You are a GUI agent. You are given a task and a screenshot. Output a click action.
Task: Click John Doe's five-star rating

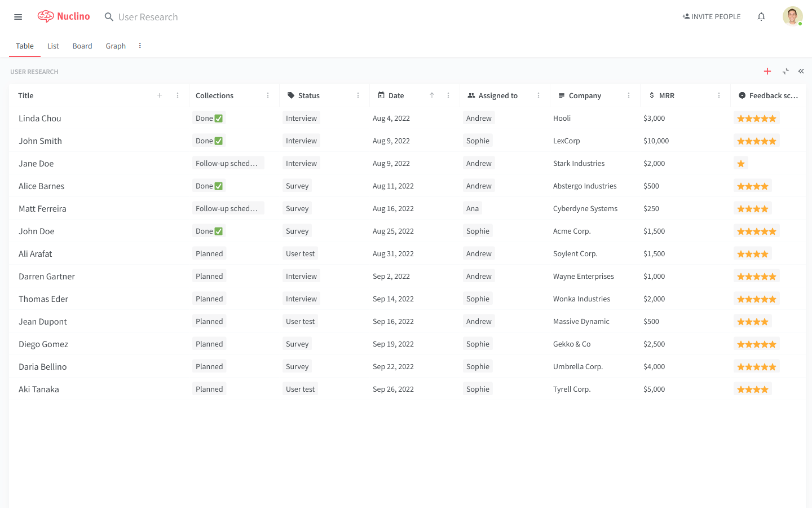tap(757, 231)
